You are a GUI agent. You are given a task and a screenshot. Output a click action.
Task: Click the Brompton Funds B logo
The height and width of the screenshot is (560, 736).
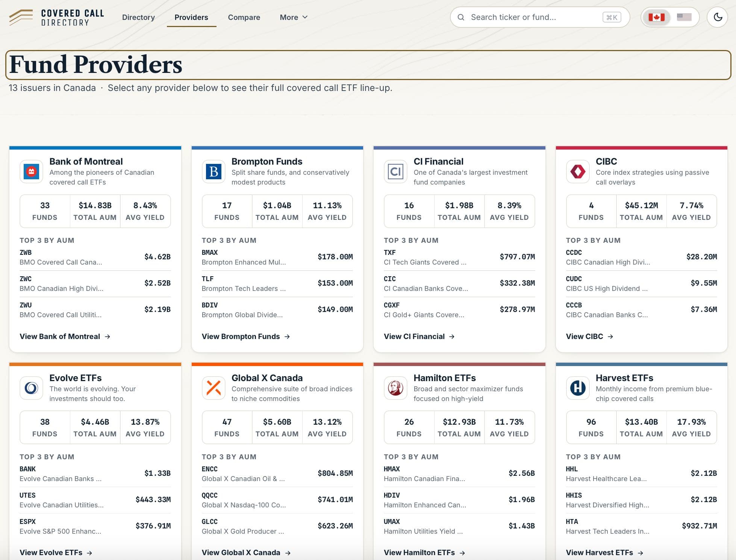214,172
